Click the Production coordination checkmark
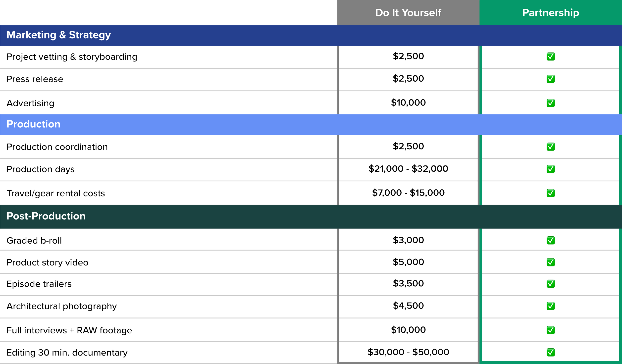Viewport: 622px width, 364px height. [x=550, y=147]
